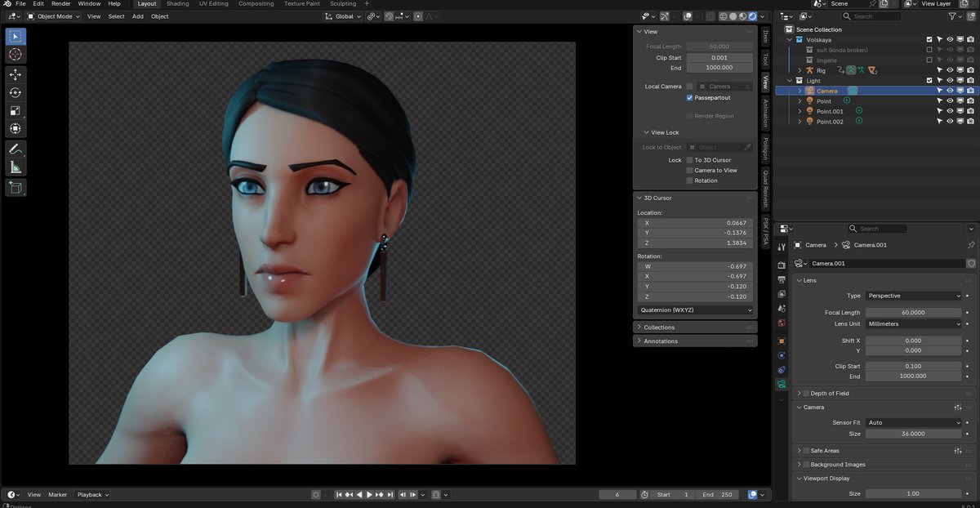This screenshot has width=980, height=508.
Task: Click the 3D Cursor Location X field
Action: pos(695,223)
